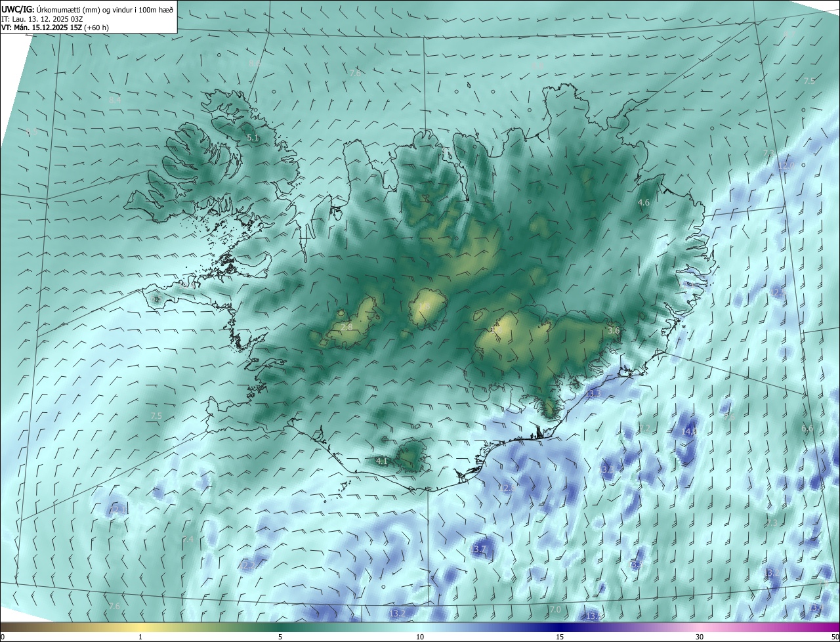Click the 4.1 value beside the Mýrdalsjökull glacier
Screen dimensions: 840x642
tap(382, 461)
